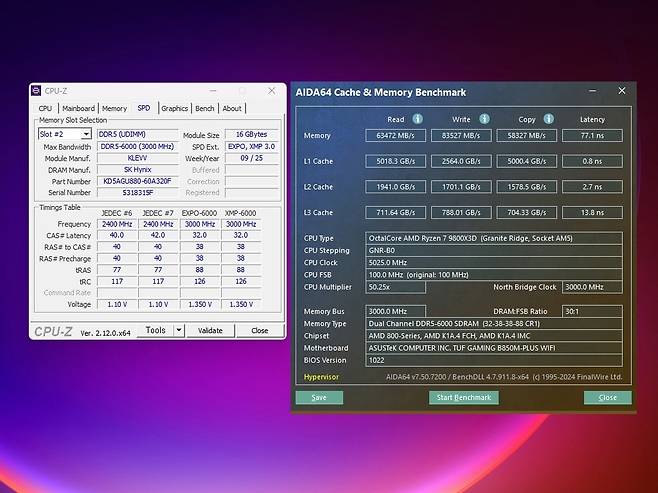Click the Write info icon in AIDA64
The height and width of the screenshot is (493, 658).
pos(484,119)
